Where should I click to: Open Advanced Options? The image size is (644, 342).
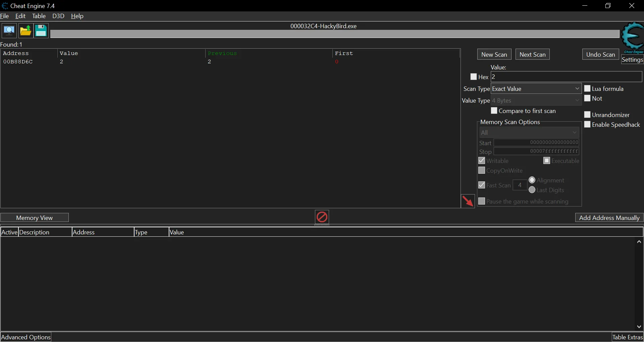[x=26, y=337]
